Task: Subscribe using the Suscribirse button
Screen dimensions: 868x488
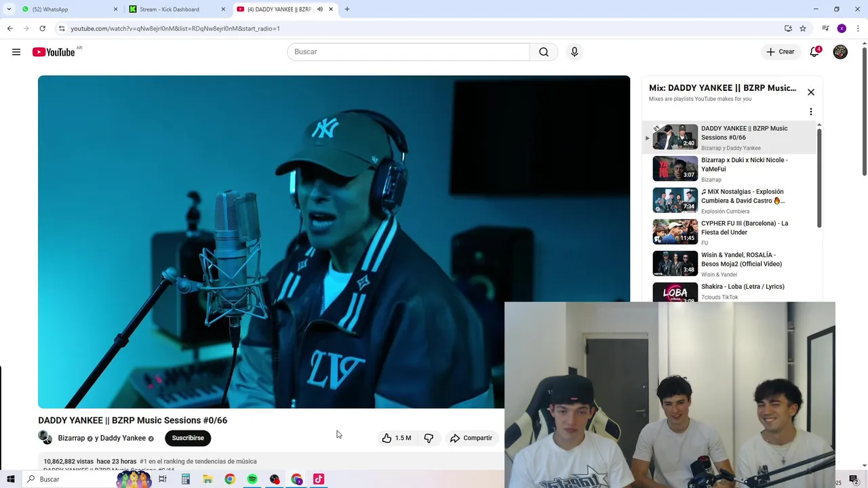Action: pos(188,438)
